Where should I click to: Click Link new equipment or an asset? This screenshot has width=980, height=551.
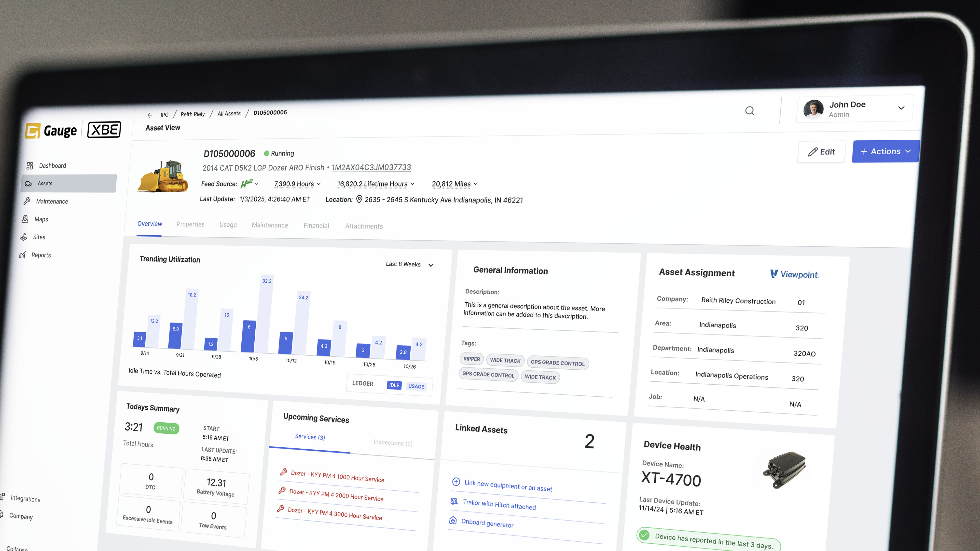pos(508,486)
